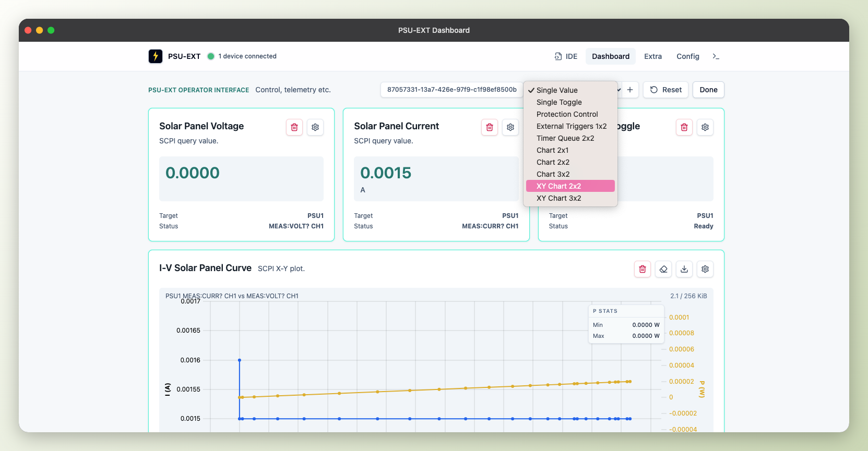Image resolution: width=868 pixels, height=451 pixels.
Task: Click the PSU-EXT lightning bolt logo
Action: [x=156, y=56]
